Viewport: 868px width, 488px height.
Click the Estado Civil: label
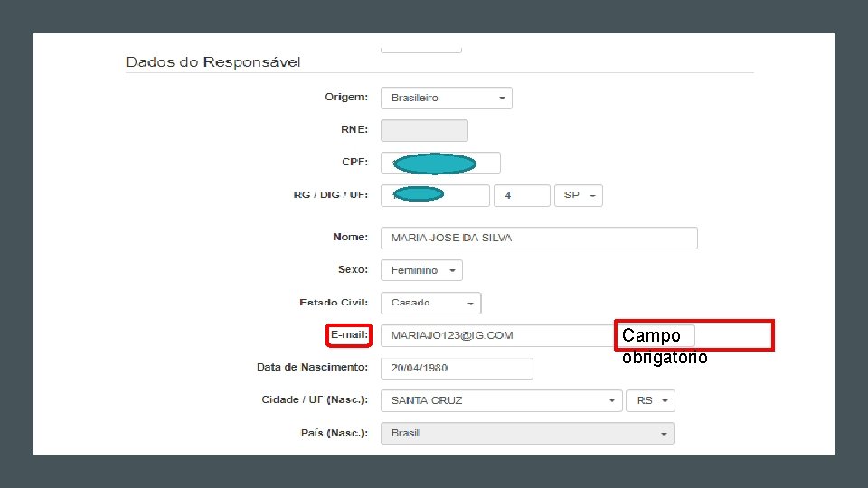(334, 302)
